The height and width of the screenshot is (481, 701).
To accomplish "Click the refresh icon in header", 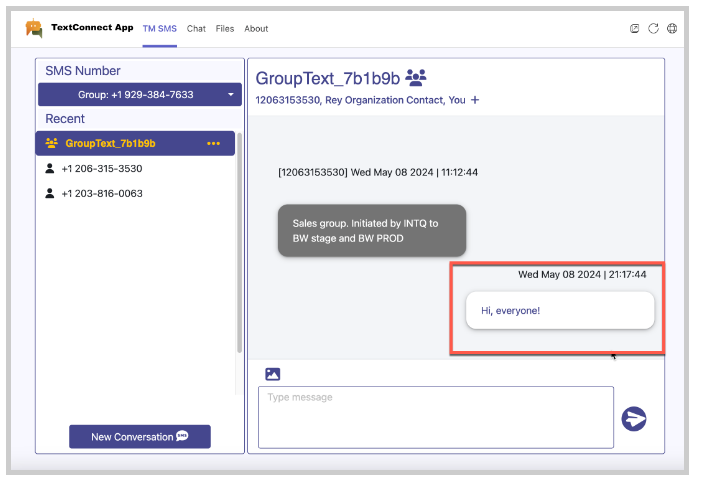I will (654, 28).
